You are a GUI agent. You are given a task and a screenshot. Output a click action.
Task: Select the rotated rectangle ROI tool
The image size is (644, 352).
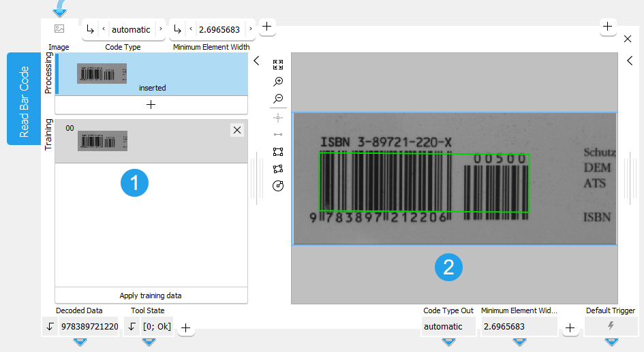278,169
